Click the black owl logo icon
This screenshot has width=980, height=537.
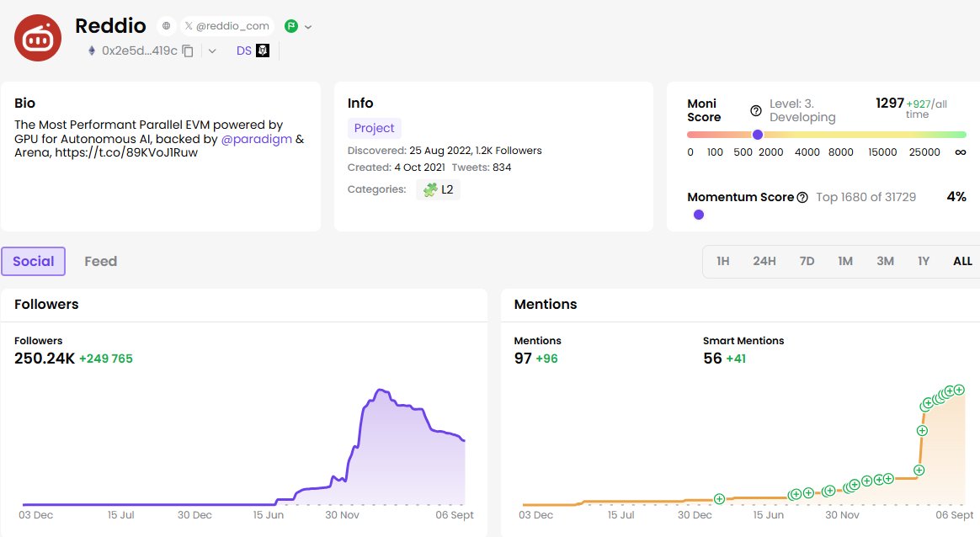264,51
